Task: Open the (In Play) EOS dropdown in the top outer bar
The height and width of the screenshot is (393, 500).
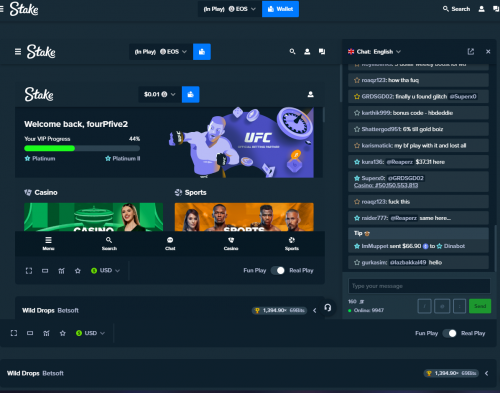Action: 230,9
